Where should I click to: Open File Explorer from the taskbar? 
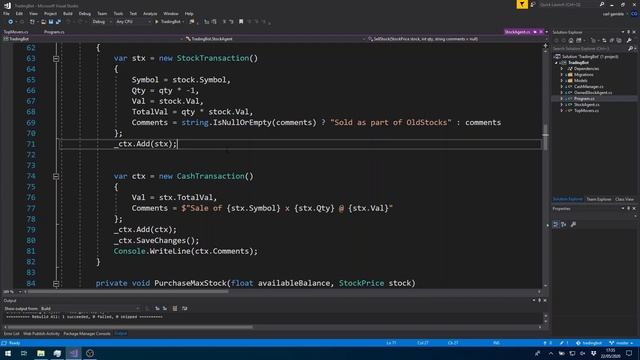40,353
